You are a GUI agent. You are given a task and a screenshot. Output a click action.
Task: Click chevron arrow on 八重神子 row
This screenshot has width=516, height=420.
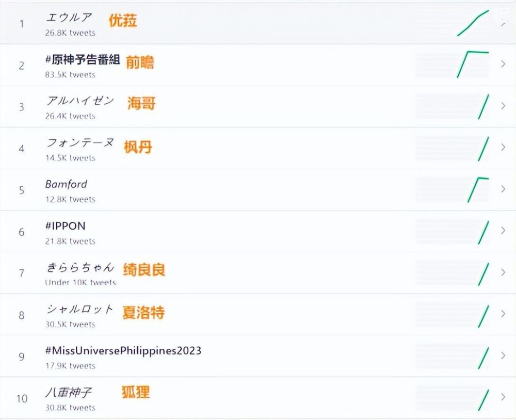point(503,397)
